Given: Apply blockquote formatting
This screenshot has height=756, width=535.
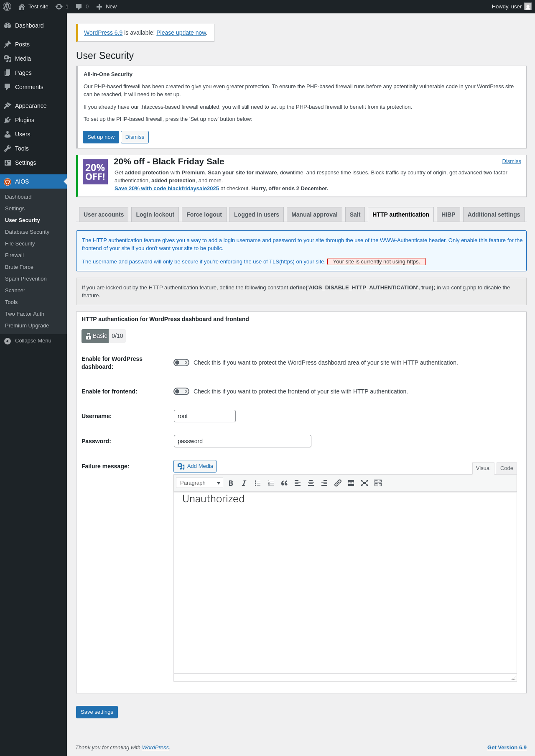Looking at the screenshot, I should [284, 483].
